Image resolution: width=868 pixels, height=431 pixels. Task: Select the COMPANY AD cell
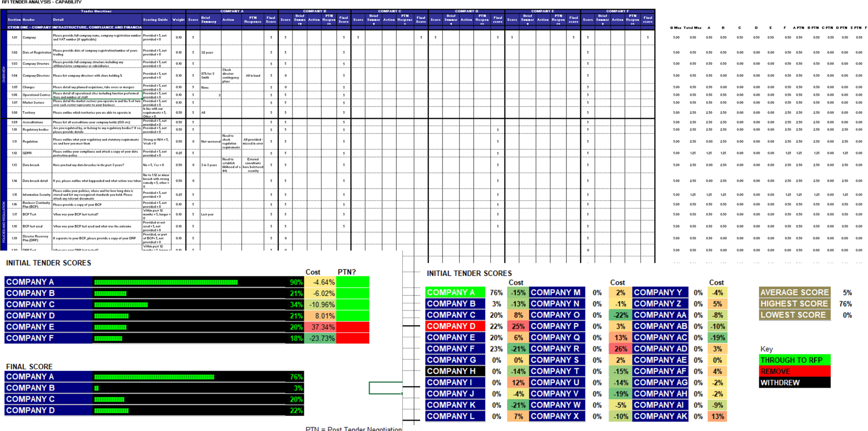point(660,349)
